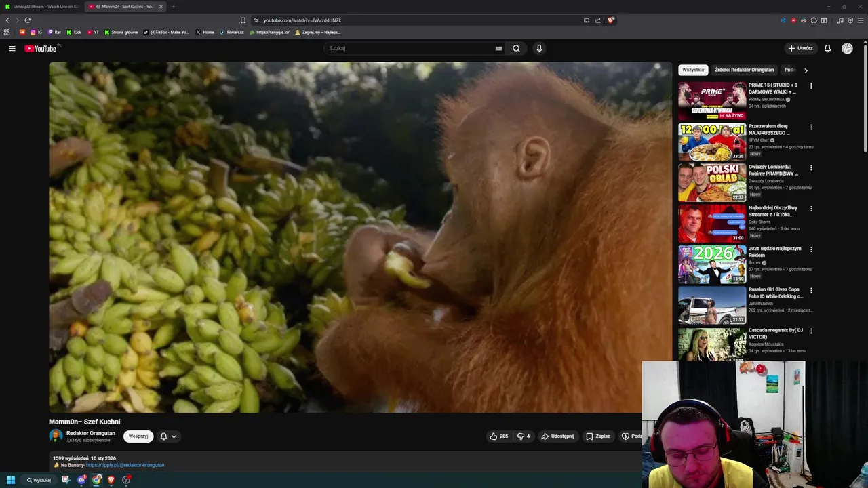868x488 pixels.
Task: Open YouTube notifications bell
Action: coord(827,48)
